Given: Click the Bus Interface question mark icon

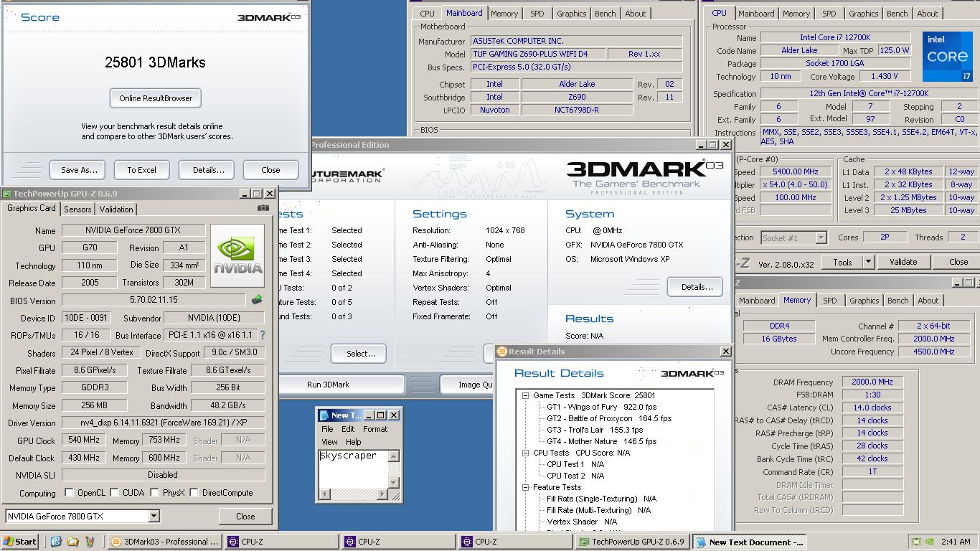Looking at the screenshot, I should click(x=262, y=335).
